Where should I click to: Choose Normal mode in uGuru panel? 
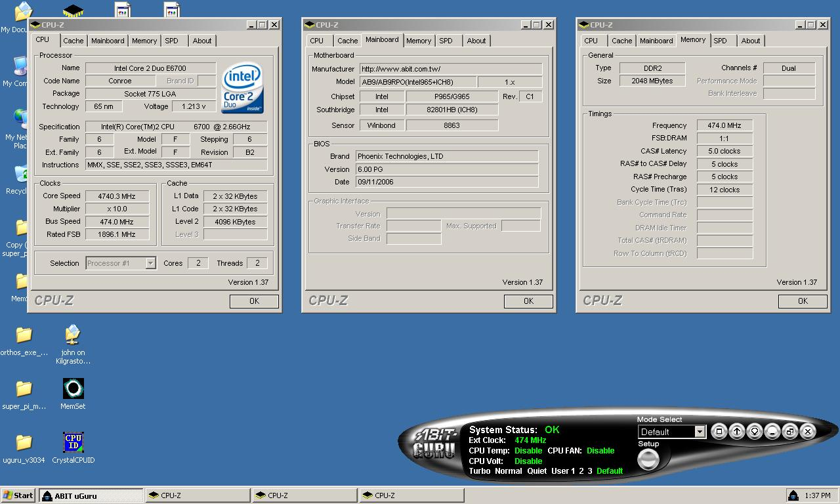tap(508, 471)
